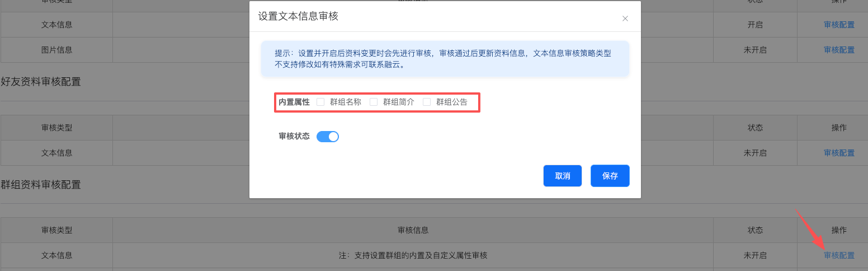
Task: Select the 好友资料审核配置 section heading
Action: coord(41,82)
